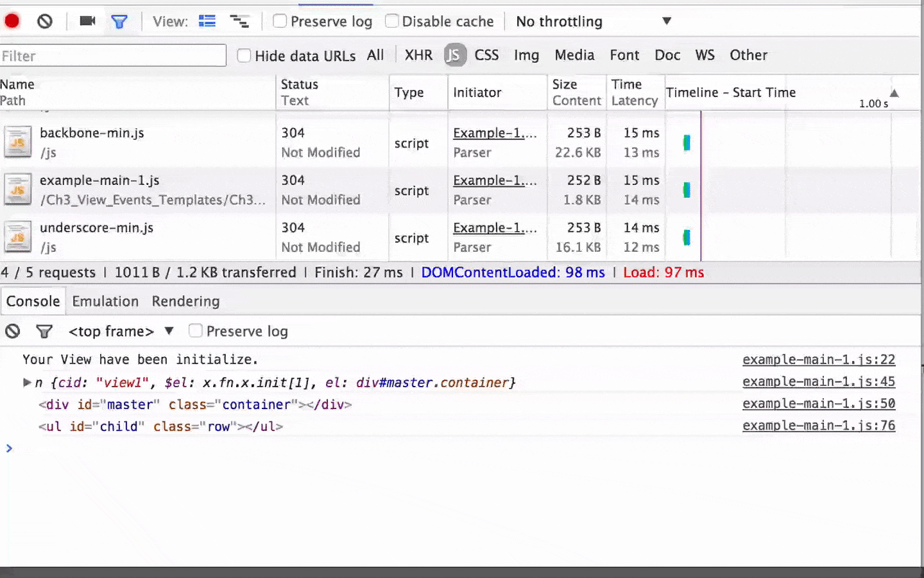Filter requests by Media

[x=575, y=55]
